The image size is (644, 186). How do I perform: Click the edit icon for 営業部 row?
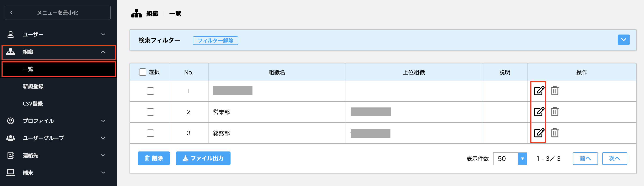pyautogui.click(x=539, y=112)
